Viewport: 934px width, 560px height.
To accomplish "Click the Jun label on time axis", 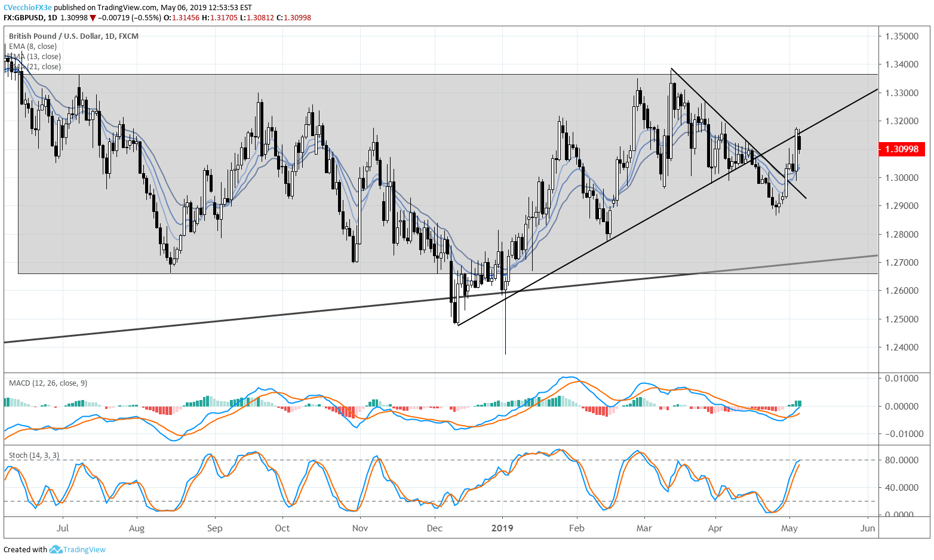I will [868, 528].
